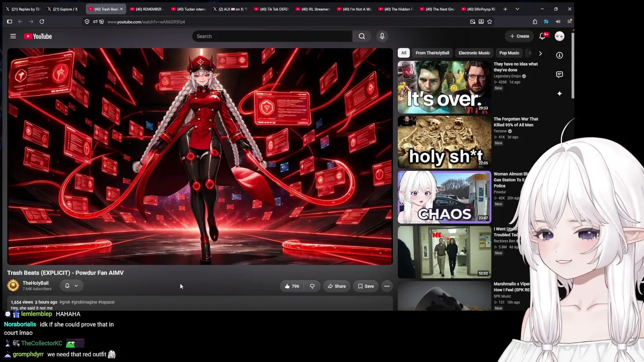Open the YouTube guide hamburger menu

pyautogui.click(x=13, y=36)
